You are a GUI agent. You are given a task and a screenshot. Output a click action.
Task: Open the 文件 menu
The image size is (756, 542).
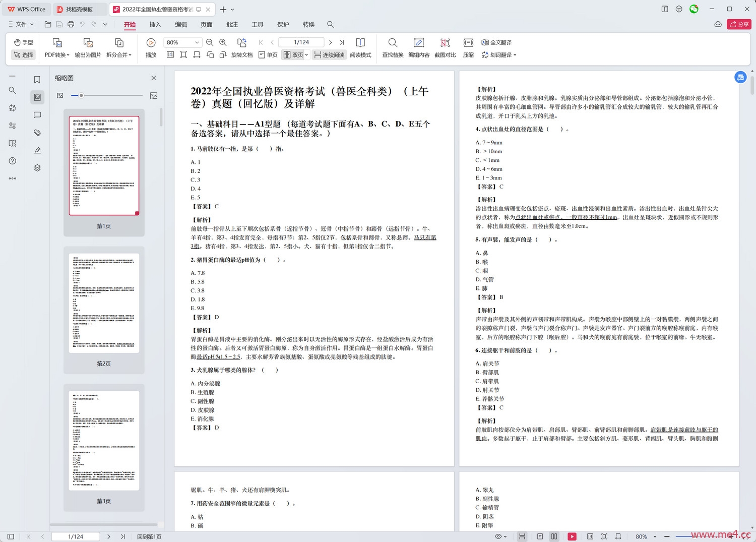[x=21, y=24]
